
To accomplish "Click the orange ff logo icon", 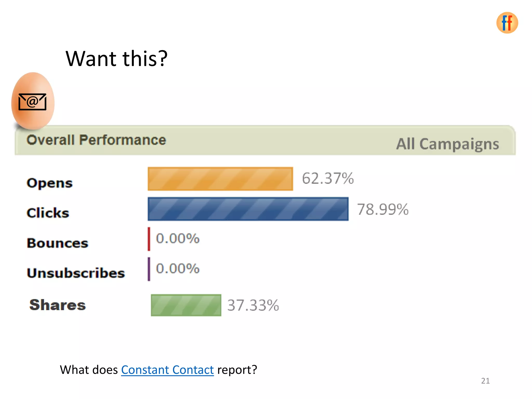I will [507, 23].
